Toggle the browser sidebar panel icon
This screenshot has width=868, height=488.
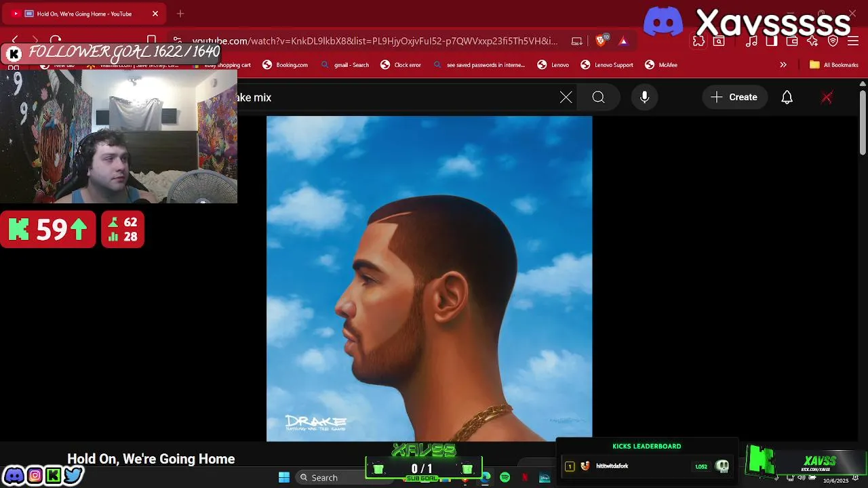pos(772,41)
